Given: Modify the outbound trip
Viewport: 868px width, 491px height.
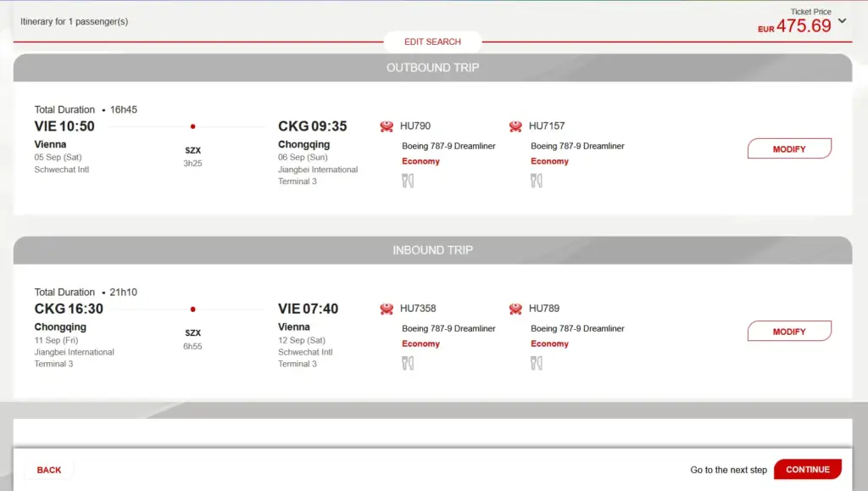Looking at the screenshot, I should click(x=789, y=149).
